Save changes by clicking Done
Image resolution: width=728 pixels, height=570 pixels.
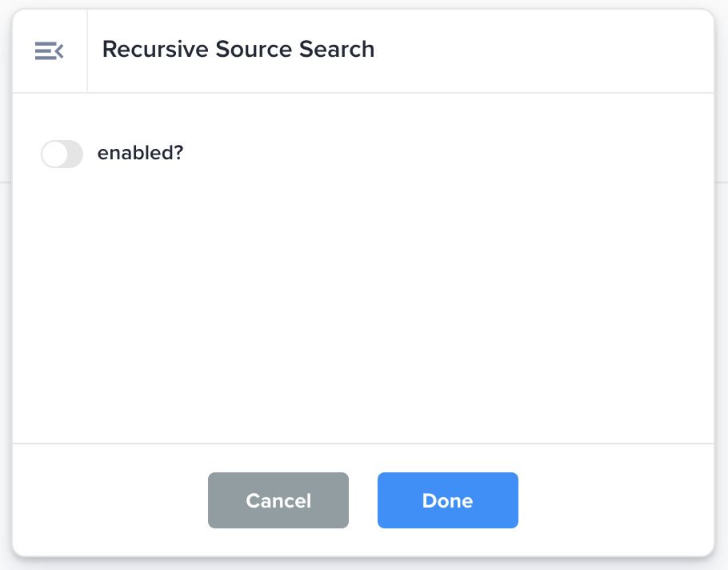[x=447, y=500]
